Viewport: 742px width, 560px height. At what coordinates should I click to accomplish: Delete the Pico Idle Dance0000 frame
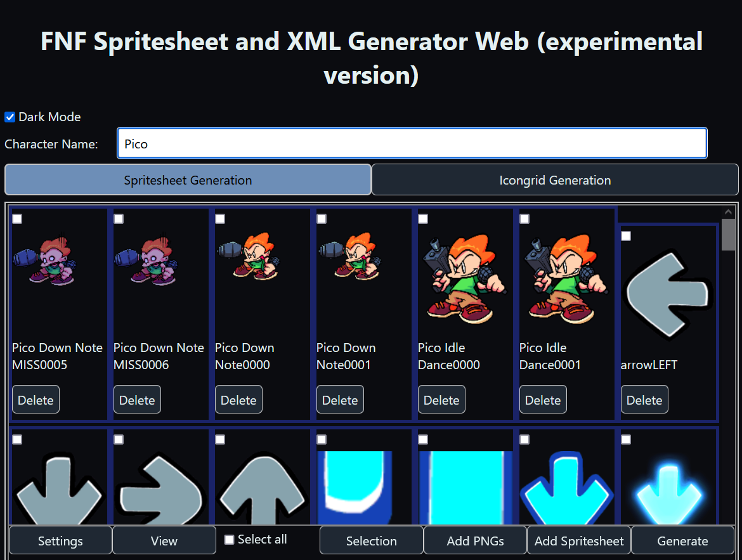(x=441, y=400)
